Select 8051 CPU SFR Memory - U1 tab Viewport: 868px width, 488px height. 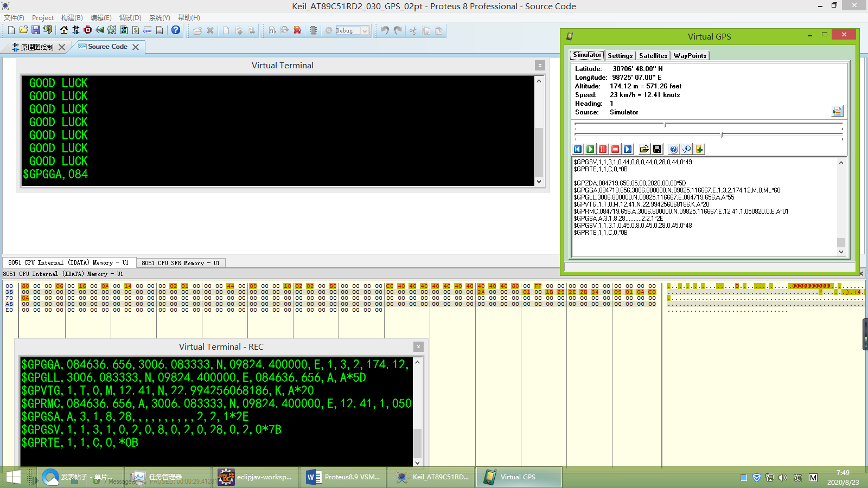pyautogui.click(x=181, y=263)
